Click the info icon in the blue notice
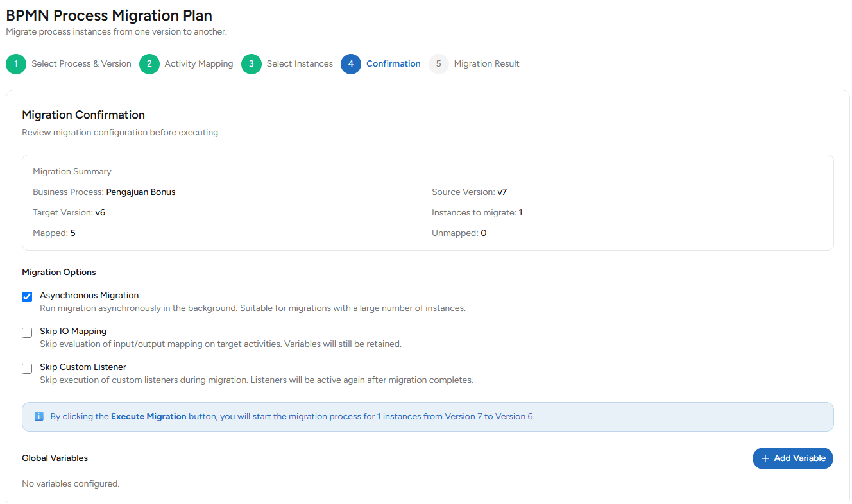852x504 pixels. (39, 416)
